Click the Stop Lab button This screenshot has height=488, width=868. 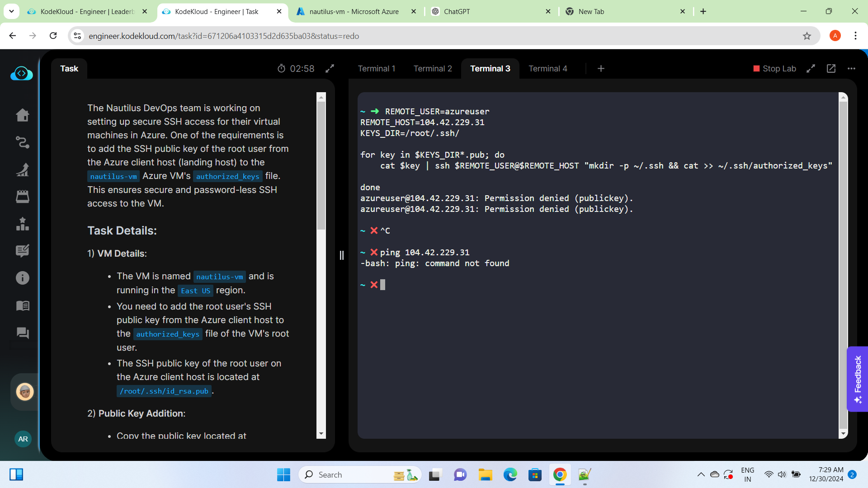(x=774, y=69)
